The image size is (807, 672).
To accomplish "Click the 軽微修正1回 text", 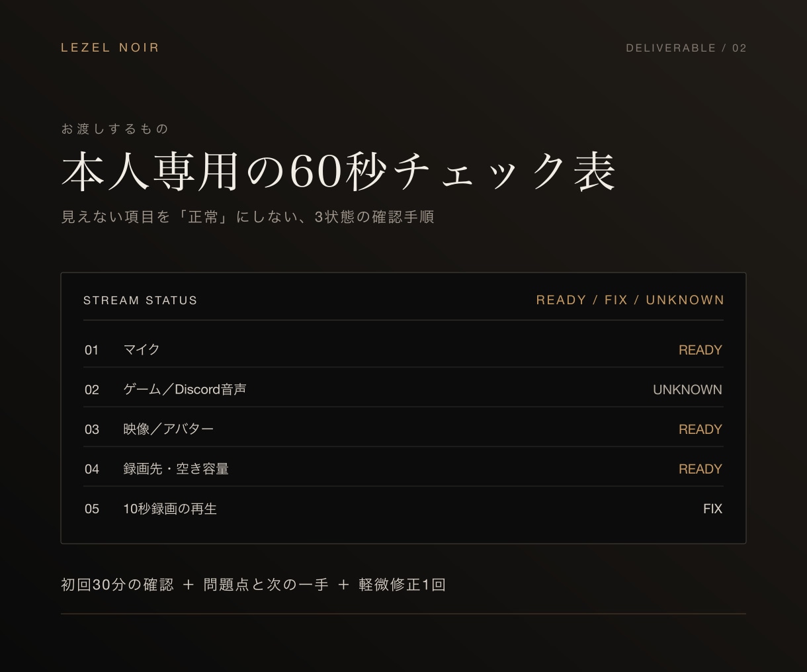I will [x=402, y=585].
